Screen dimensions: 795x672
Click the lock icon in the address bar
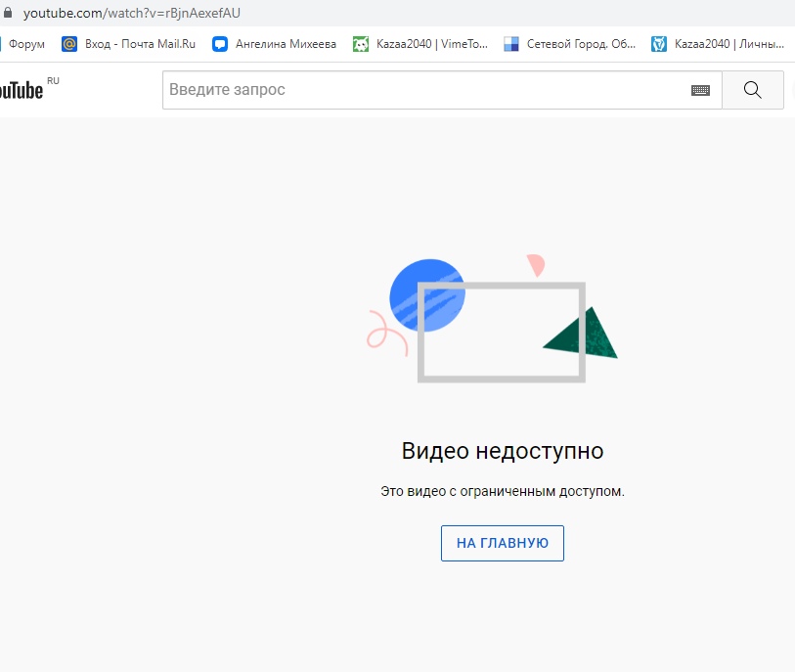[x=8, y=13]
